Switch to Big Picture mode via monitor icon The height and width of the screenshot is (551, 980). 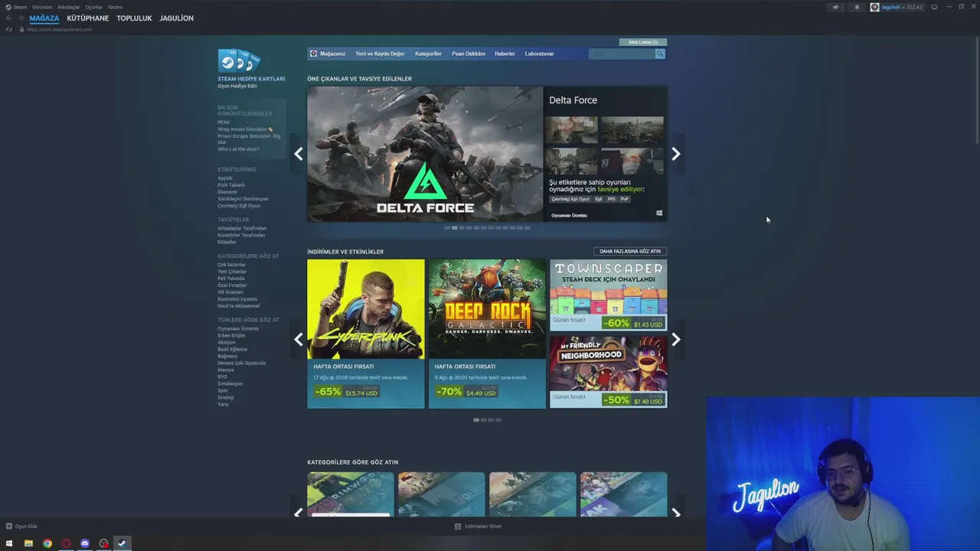934,7
